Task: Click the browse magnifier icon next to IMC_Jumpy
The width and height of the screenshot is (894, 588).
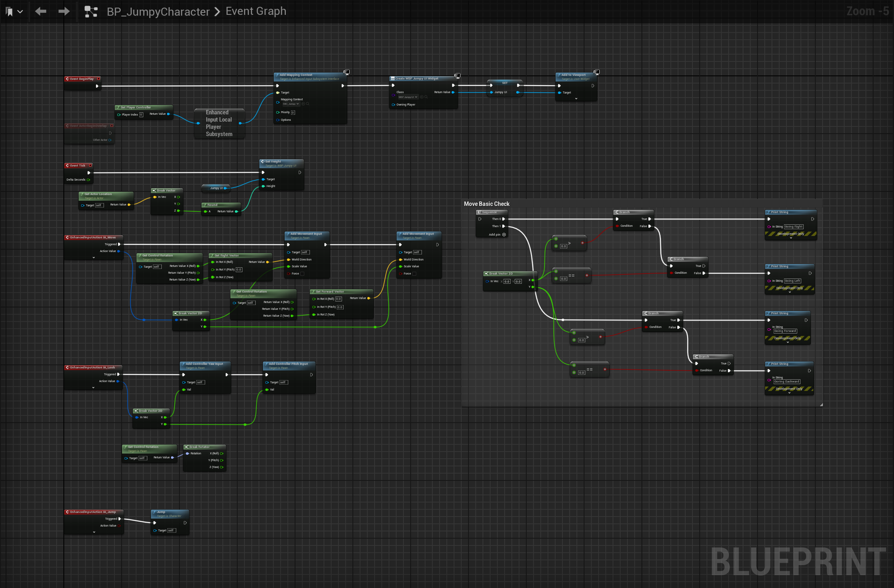Action: pyautogui.click(x=308, y=104)
